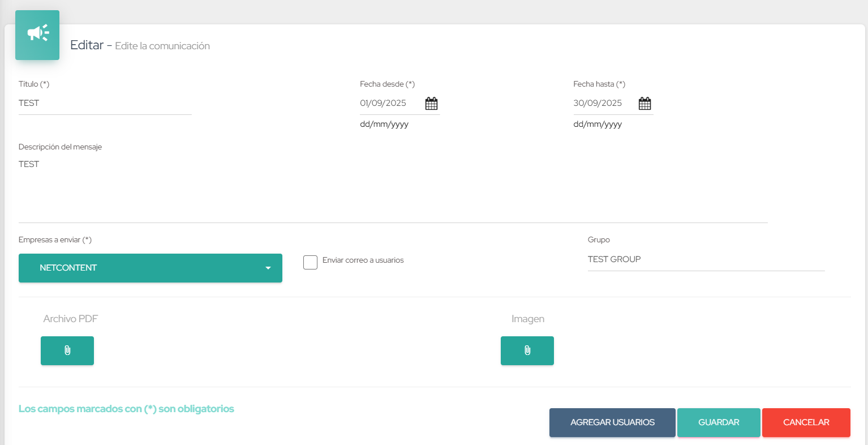Attach a file under Imagen
868x445 pixels.
pos(527,350)
